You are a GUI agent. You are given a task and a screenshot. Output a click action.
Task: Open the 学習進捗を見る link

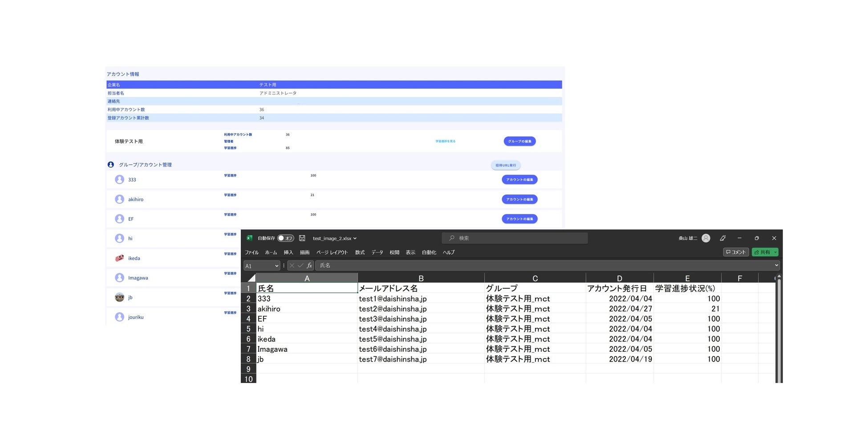coord(445,141)
